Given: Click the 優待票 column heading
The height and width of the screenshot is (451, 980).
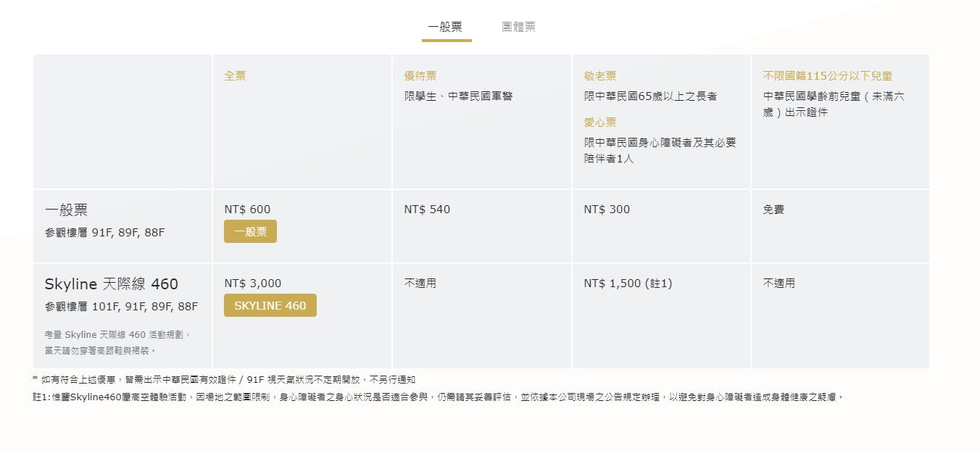Looking at the screenshot, I should coord(420,75).
